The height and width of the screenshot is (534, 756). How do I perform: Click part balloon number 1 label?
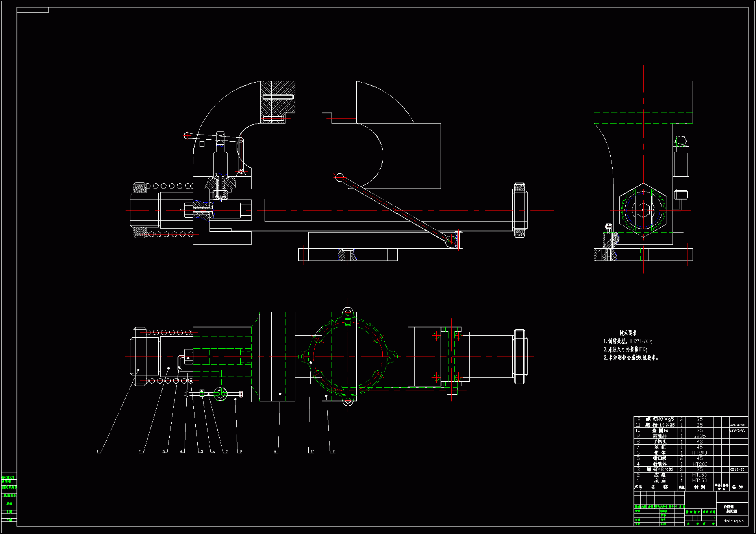point(98,452)
